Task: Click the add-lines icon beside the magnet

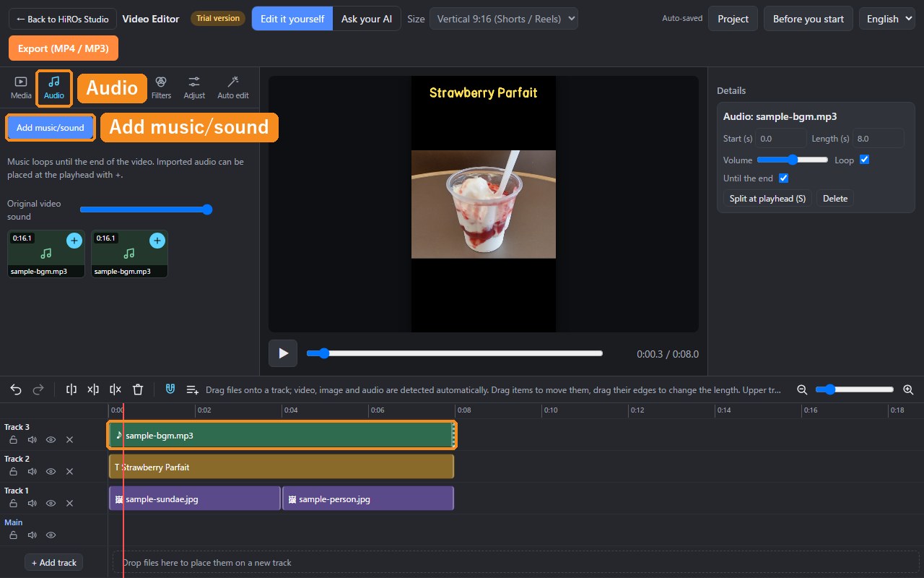Action: pos(193,389)
